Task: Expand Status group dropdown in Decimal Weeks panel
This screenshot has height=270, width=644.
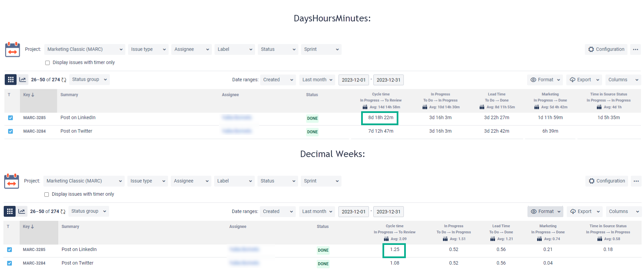Action: [89, 211]
